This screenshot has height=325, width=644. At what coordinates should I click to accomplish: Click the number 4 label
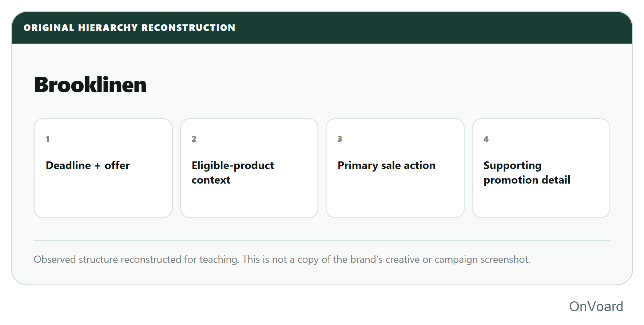[x=486, y=139]
